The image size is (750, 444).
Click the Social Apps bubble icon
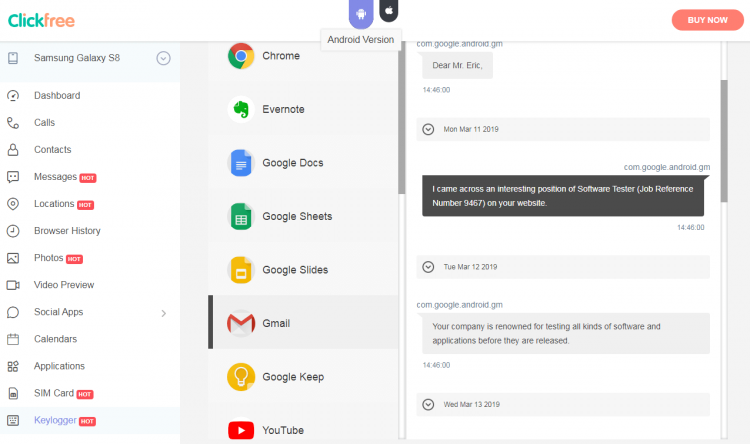[x=13, y=312]
